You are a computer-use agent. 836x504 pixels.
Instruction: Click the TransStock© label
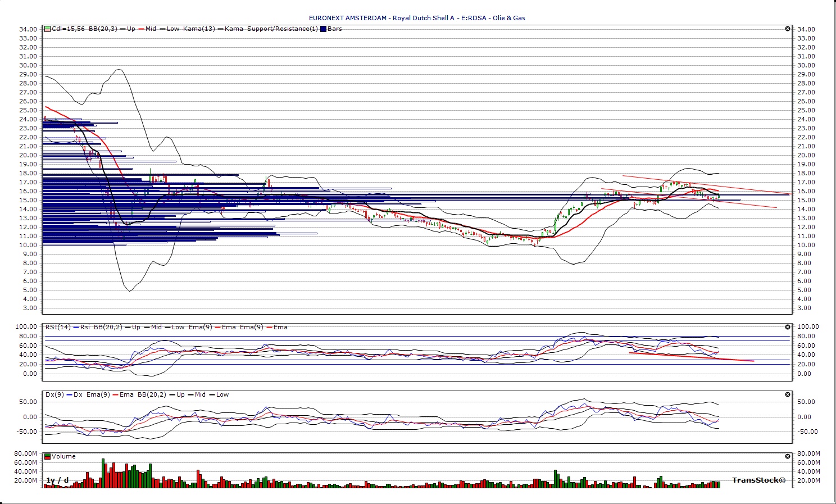click(x=758, y=480)
